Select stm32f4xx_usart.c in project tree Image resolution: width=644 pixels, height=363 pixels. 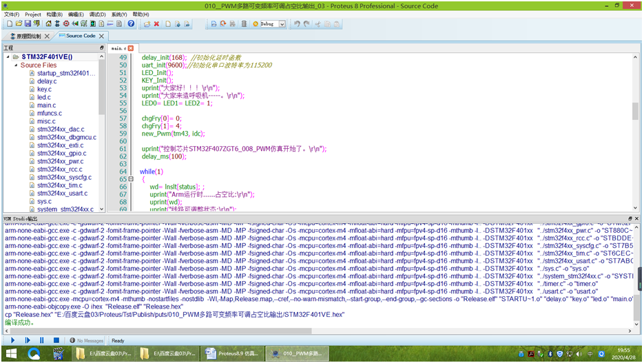click(x=63, y=194)
